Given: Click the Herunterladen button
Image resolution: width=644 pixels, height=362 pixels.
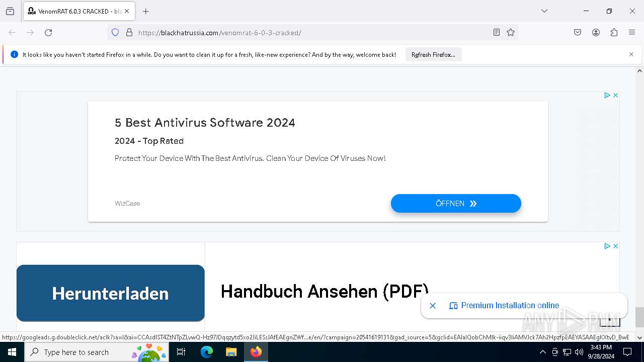Looking at the screenshot, I should click(111, 293).
